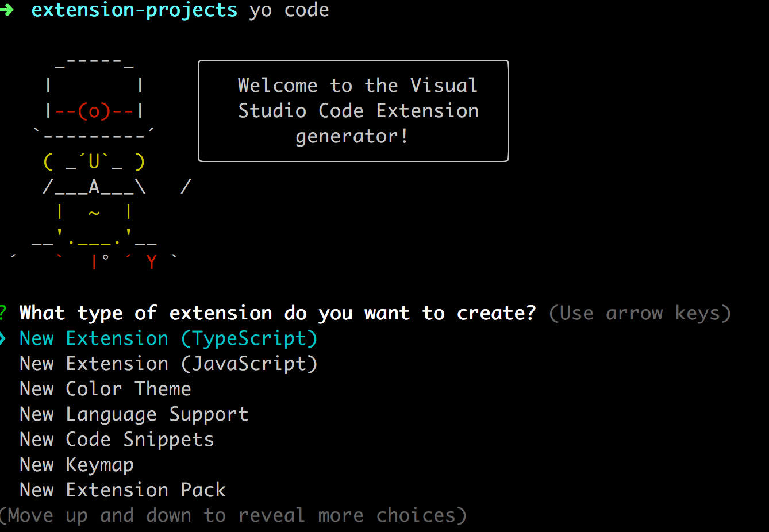Viewport: 769px width, 532px height.
Task: Click 'Move up and down to reveal more choices'
Action: 233,515
